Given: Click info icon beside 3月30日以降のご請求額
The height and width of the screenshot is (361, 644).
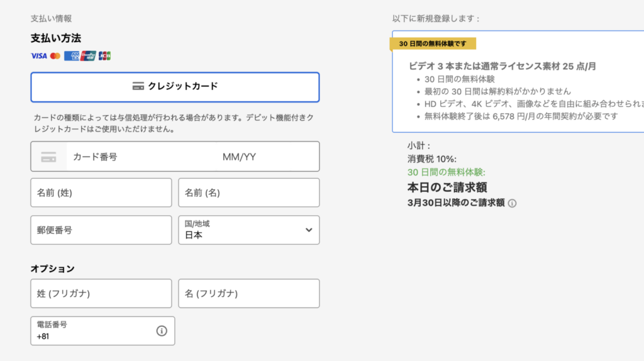Looking at the screenshot, I should (512, 203).
